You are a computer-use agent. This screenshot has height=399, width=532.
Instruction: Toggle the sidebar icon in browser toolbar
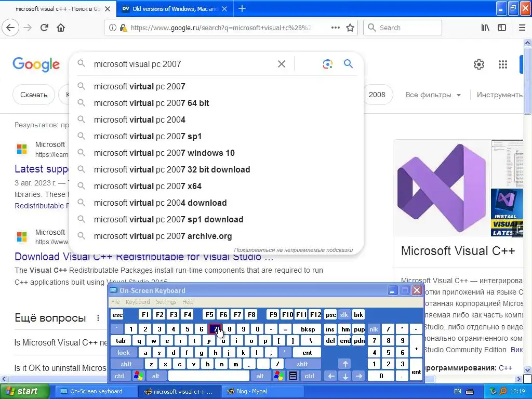(502, 28)
